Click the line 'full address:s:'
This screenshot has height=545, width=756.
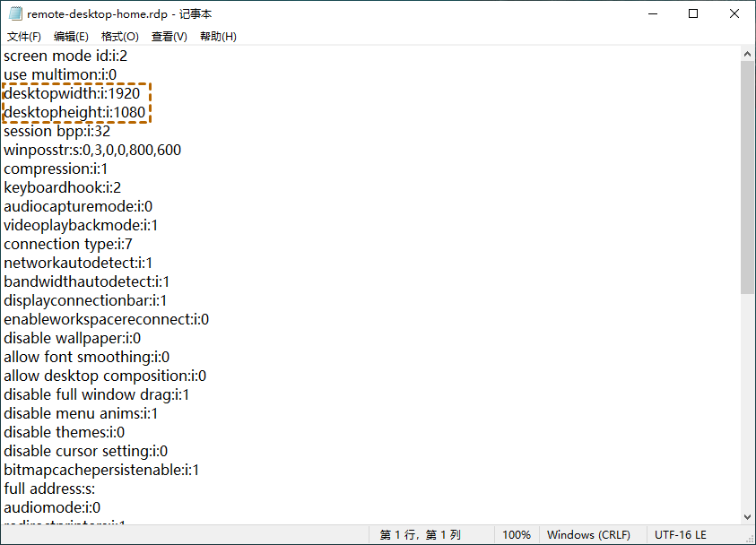(49, 489)
